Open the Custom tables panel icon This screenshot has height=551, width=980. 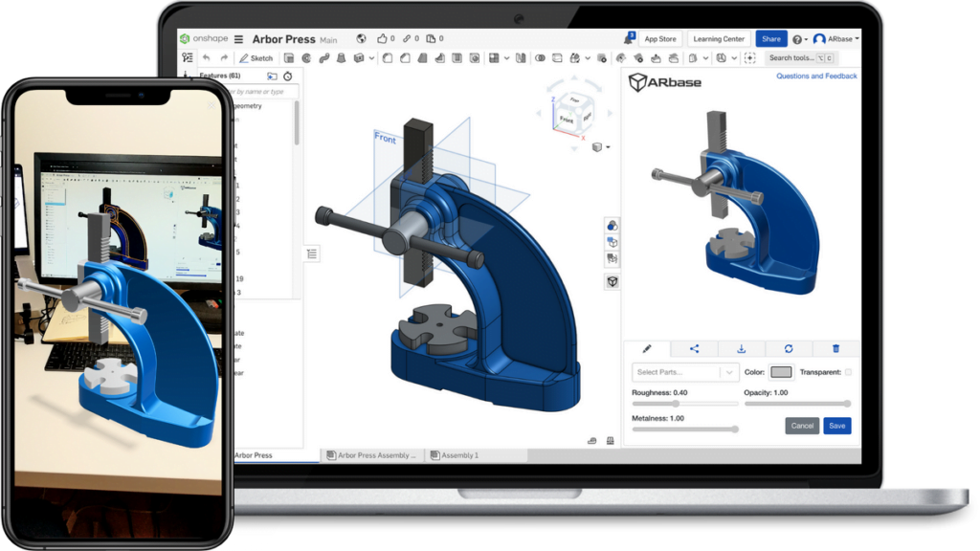coord(612,258)
